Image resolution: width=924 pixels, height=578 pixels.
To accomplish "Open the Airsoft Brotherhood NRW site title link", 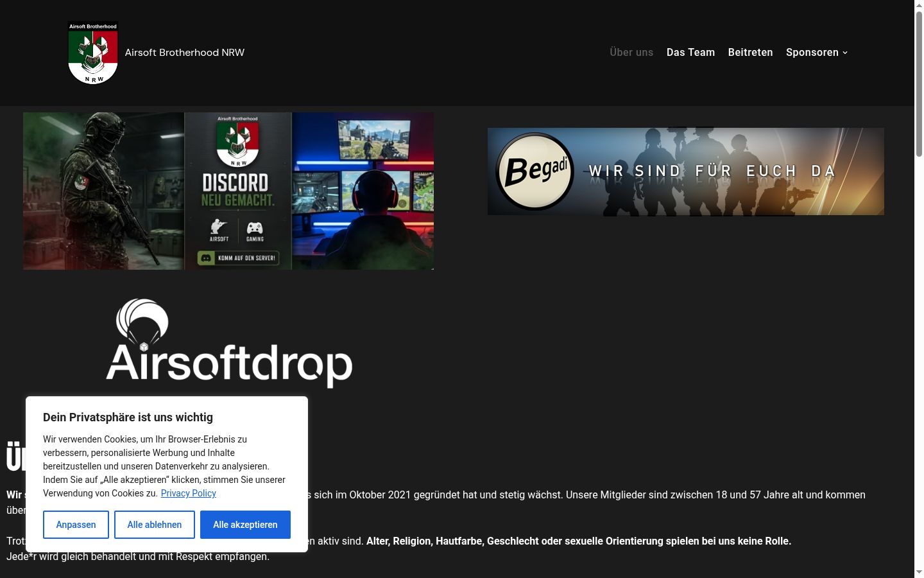I will 185,53.
